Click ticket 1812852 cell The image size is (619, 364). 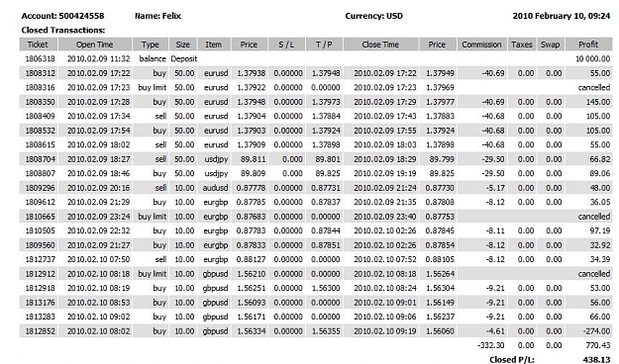pyautogui.click(x=41, y=331)
